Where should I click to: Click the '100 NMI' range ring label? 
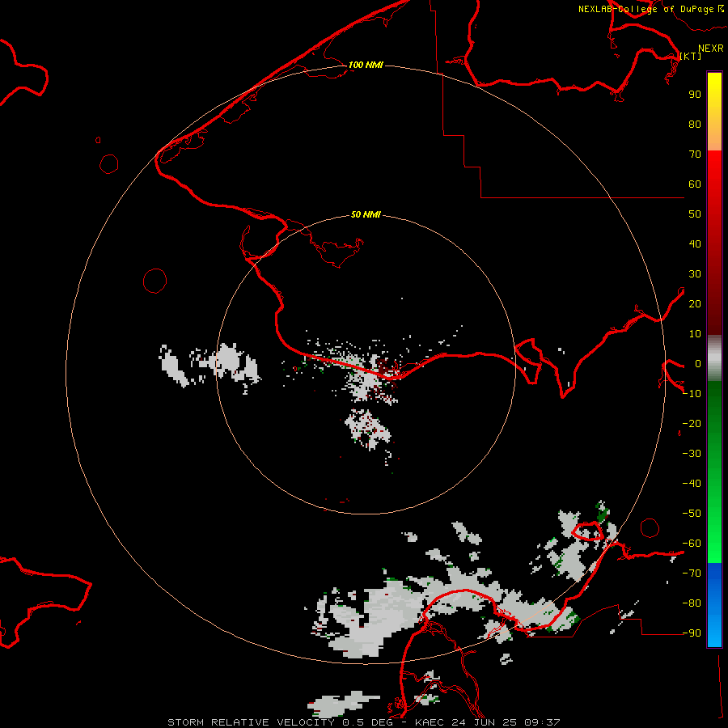(366, 65)
